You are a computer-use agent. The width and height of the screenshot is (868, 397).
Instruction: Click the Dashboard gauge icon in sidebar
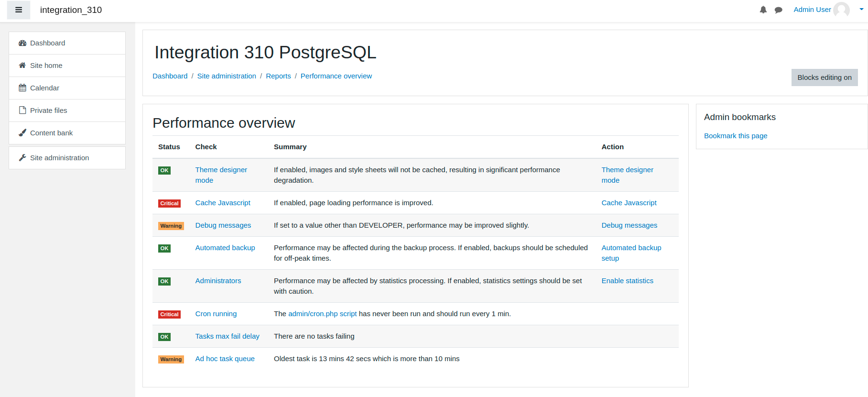(x=22, y=43)
